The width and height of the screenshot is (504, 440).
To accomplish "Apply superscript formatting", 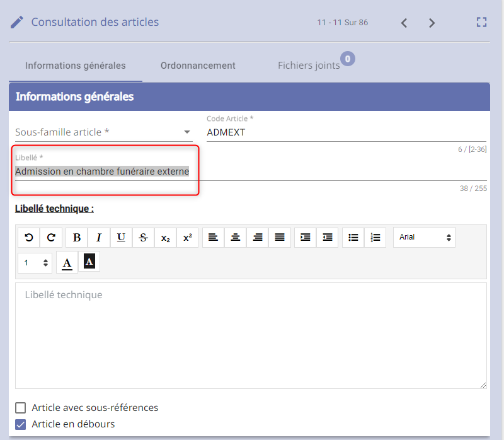I will pos(187,238).
